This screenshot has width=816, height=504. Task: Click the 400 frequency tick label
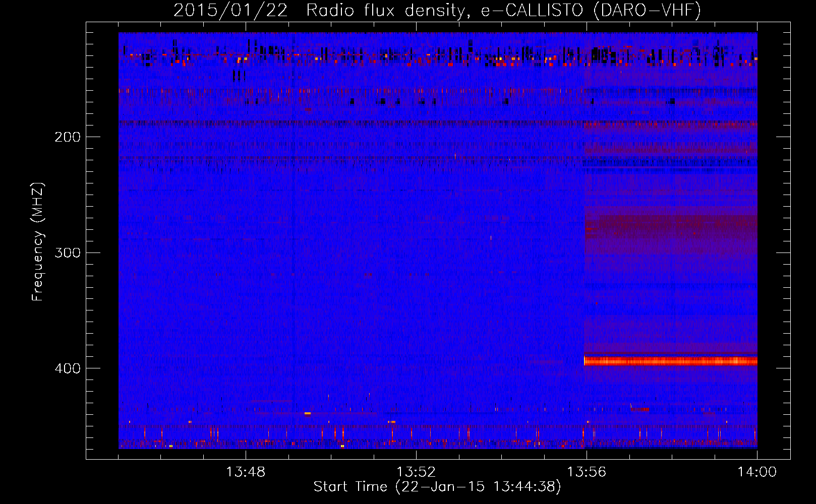[x=68, y=368]
